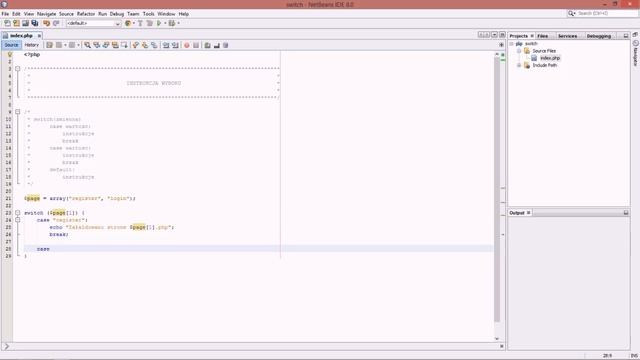The width and height of the screenshot is (640, 360).
Task: Click the hint lightbulb on line 1
Action: click(x=10, y=54)
